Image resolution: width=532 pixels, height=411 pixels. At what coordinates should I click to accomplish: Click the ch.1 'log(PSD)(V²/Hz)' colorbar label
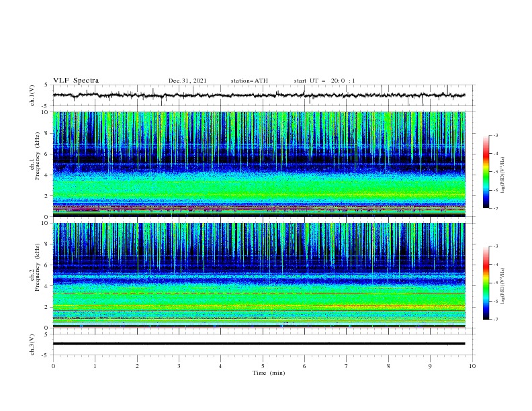(x=503, y=175)
